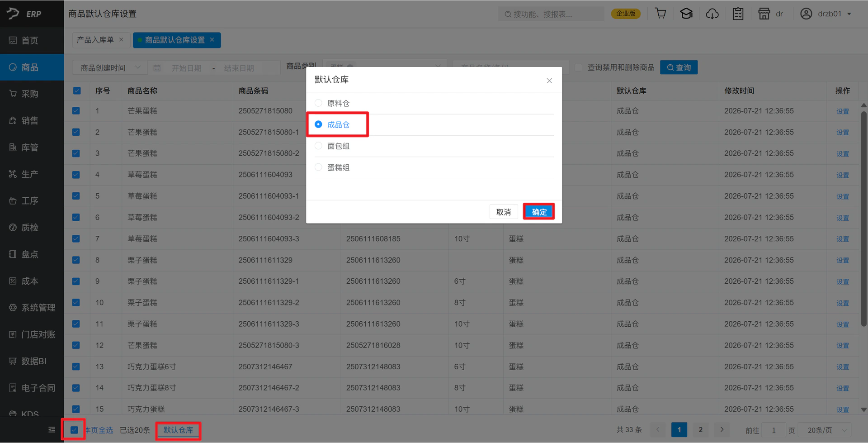The image size is (868, 443).
Task: Go to page 2 of results
Action: pyautogui.click(x=700, y=430)
